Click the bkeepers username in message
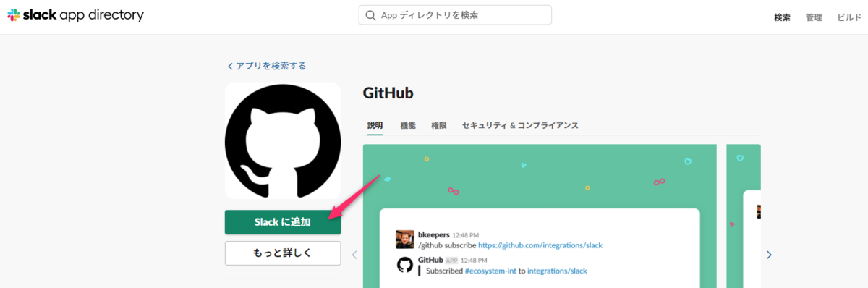 (434, 234)
